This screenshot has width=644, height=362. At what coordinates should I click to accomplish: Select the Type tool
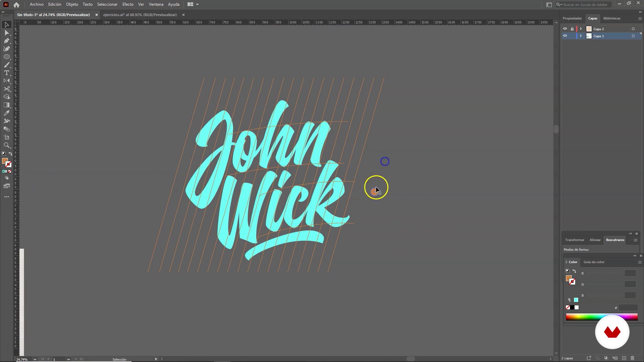(7, 73)
